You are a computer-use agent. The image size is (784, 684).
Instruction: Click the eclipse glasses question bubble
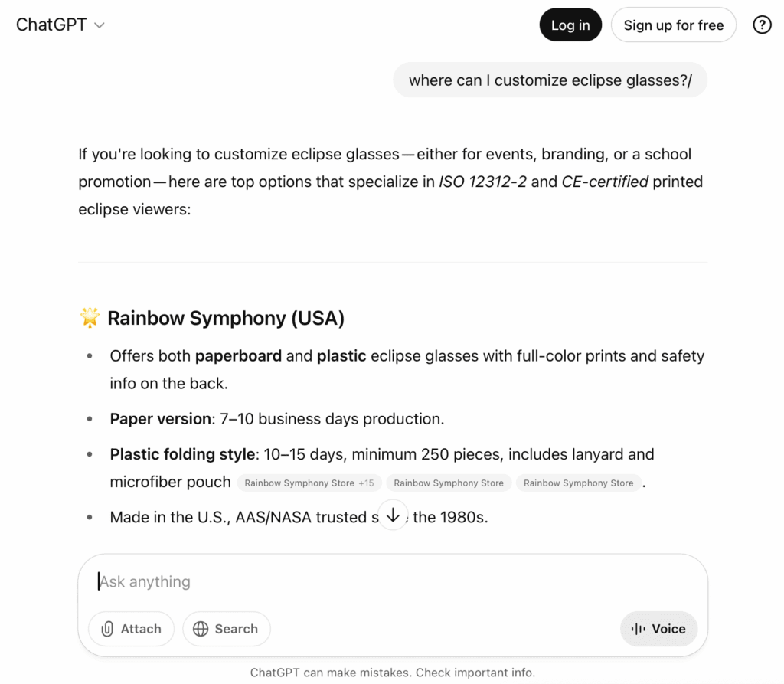coord(550,80)
